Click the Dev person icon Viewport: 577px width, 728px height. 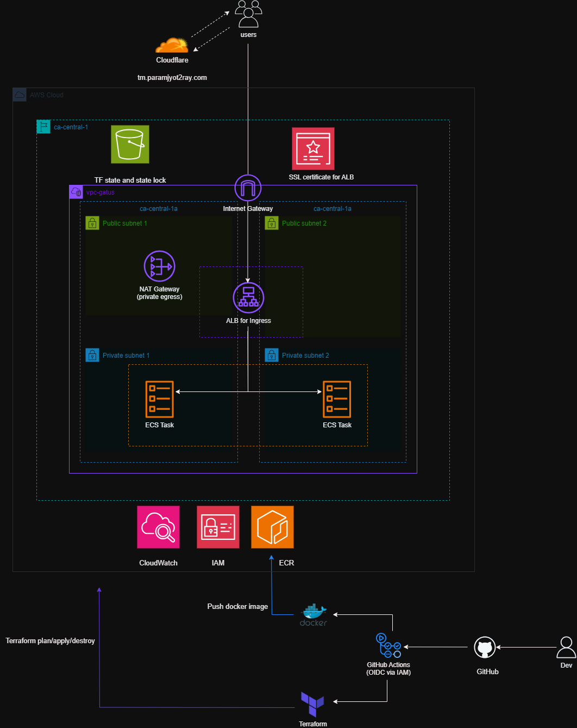coord(566,648)
